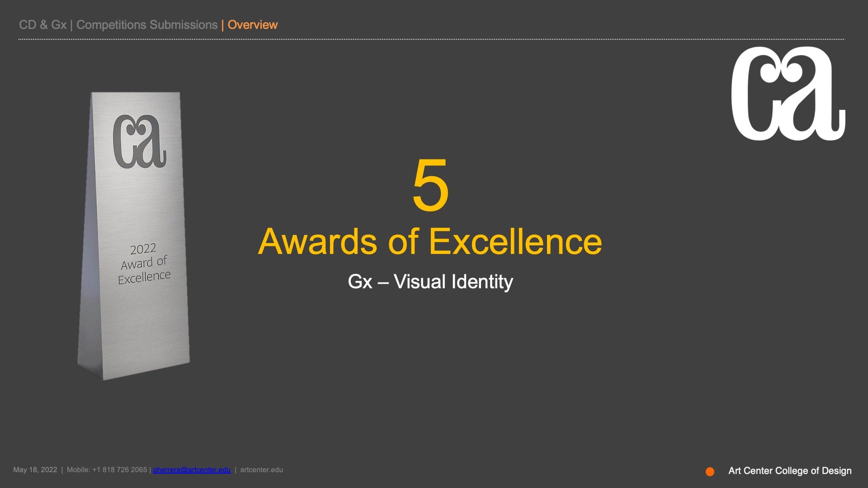Click the engraved CA logo on the trophy
The width and height of the screenshot is (868, 488).
[139, 141]
